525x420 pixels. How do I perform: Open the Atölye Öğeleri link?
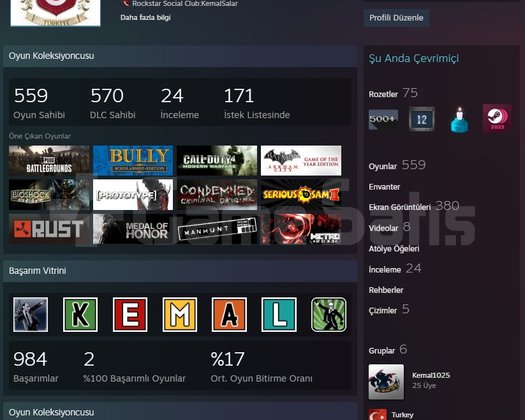pyautogui.click(x=394, y=249)
